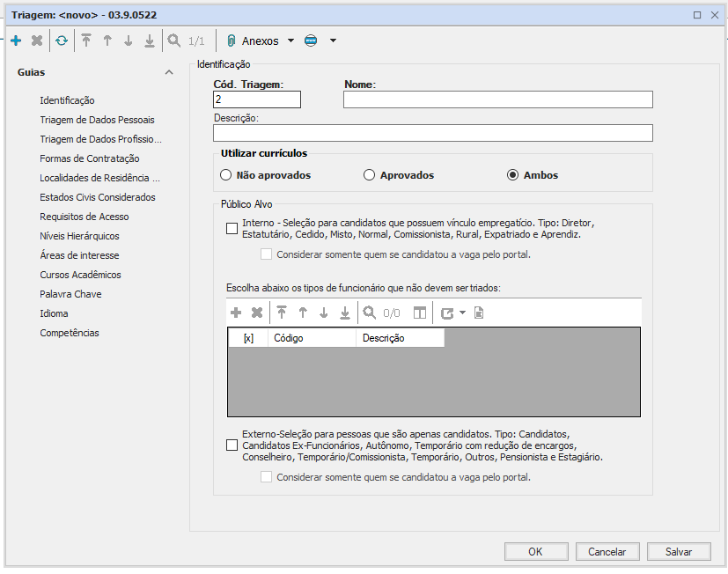This screenshot has width=728, height=574.
Task: Click the refresh icon in top toolbar
Action: click(x=61, y=40)
